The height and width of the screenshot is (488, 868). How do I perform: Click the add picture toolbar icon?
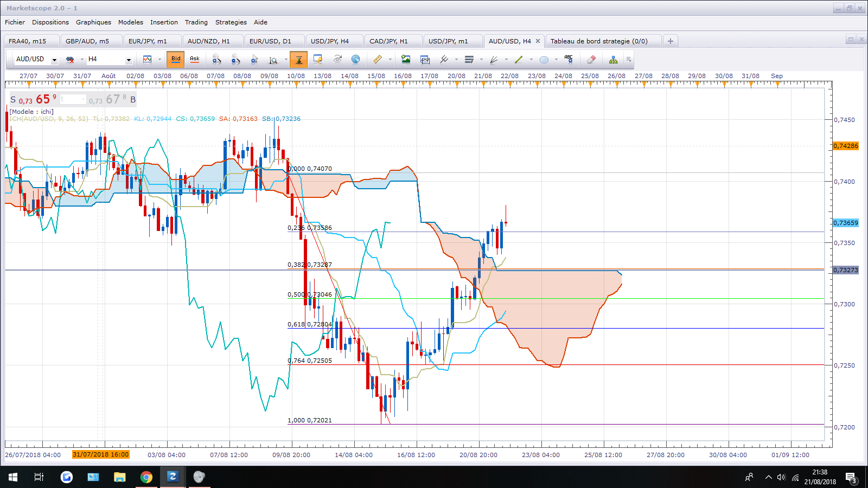point(406,59)
